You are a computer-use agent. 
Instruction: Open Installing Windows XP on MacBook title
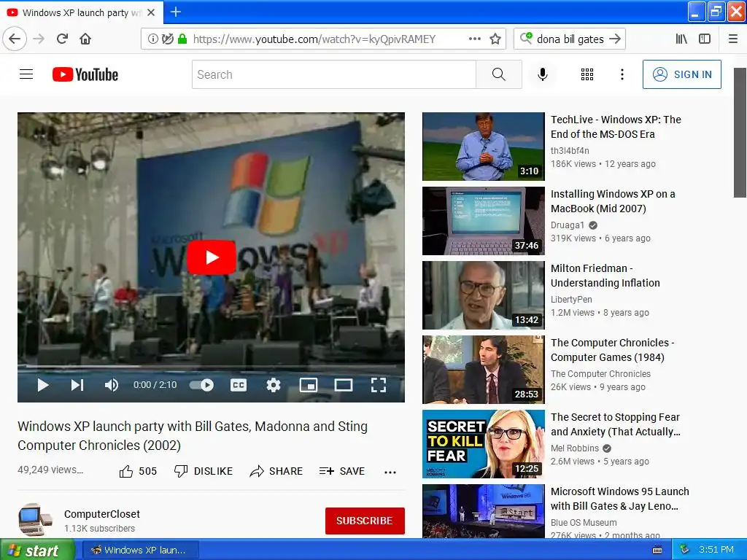[613, 201]
